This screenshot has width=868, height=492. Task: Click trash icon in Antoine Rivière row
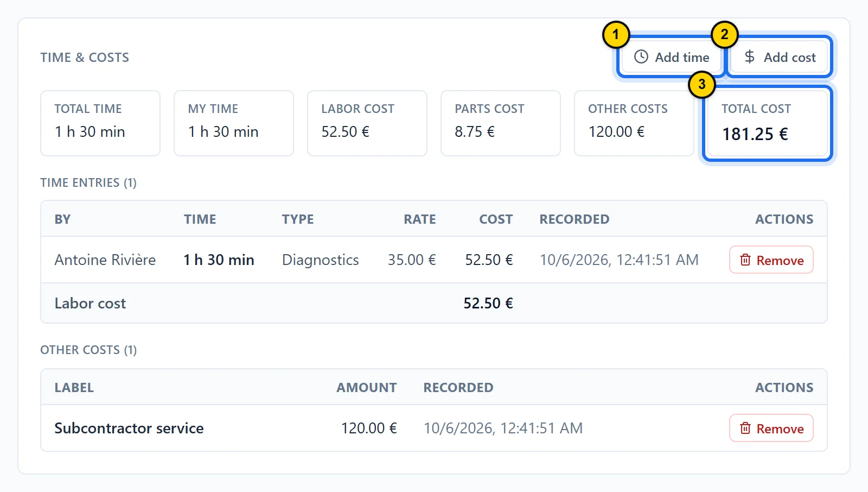coord(745,260)
